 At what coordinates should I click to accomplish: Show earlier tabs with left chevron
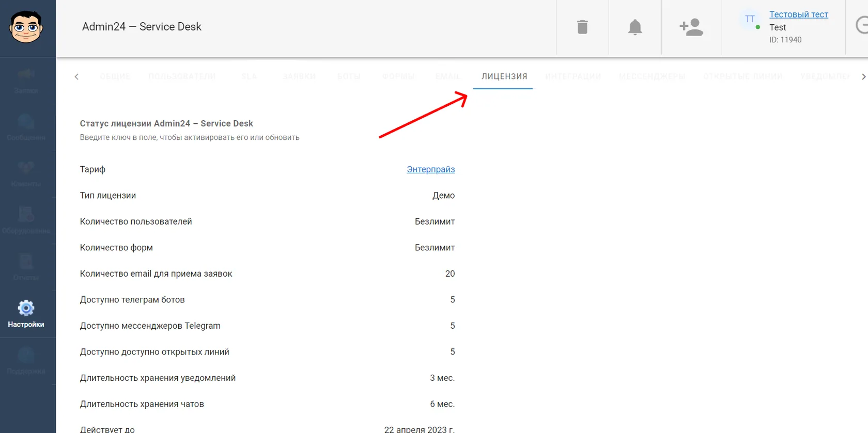(x=76, y=76)
